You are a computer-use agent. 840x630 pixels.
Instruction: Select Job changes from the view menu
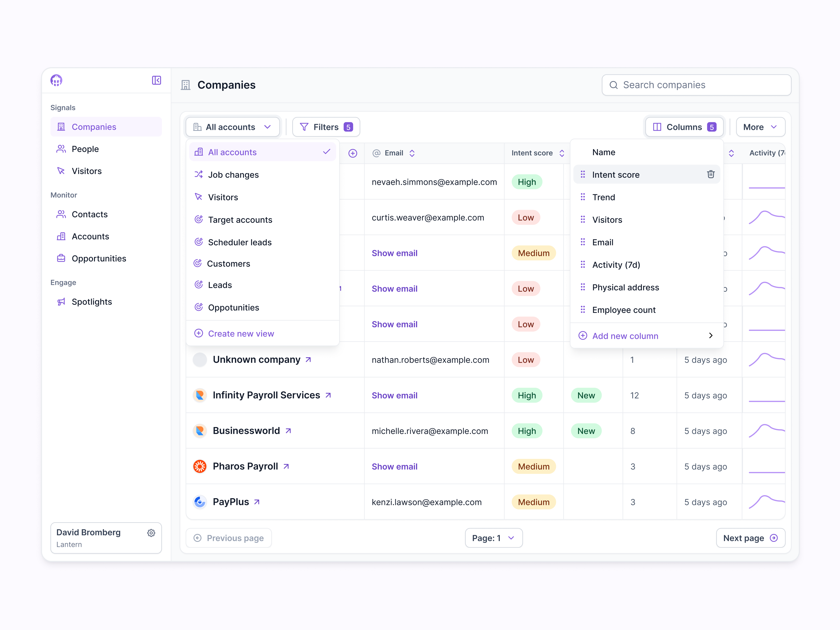233,175
